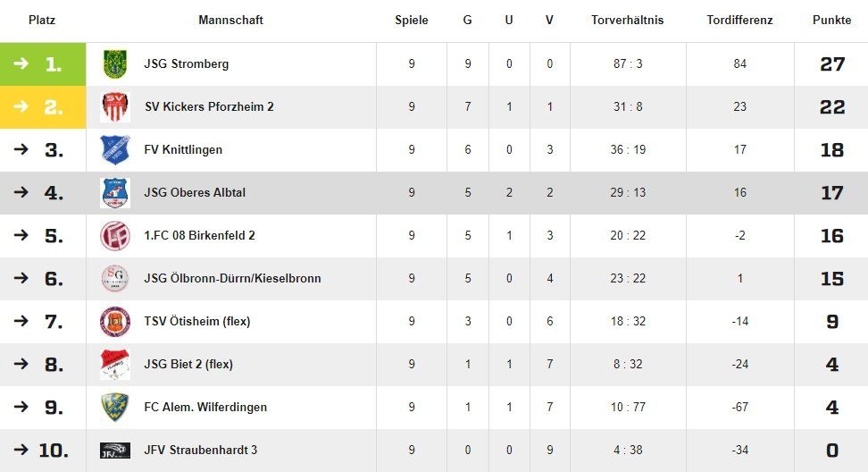Click the Punkte column header
The image size is (868, 472).
coord(831,21)
